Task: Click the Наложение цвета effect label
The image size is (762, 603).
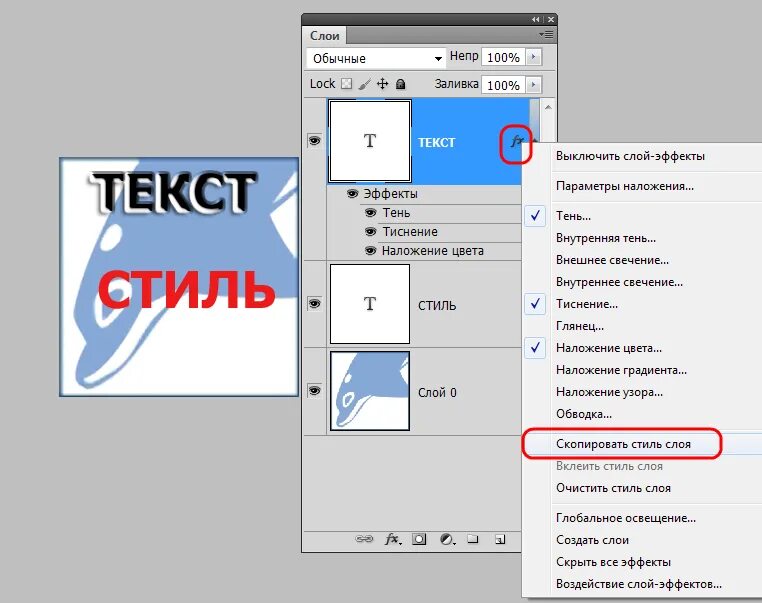Action: [433, 251]
